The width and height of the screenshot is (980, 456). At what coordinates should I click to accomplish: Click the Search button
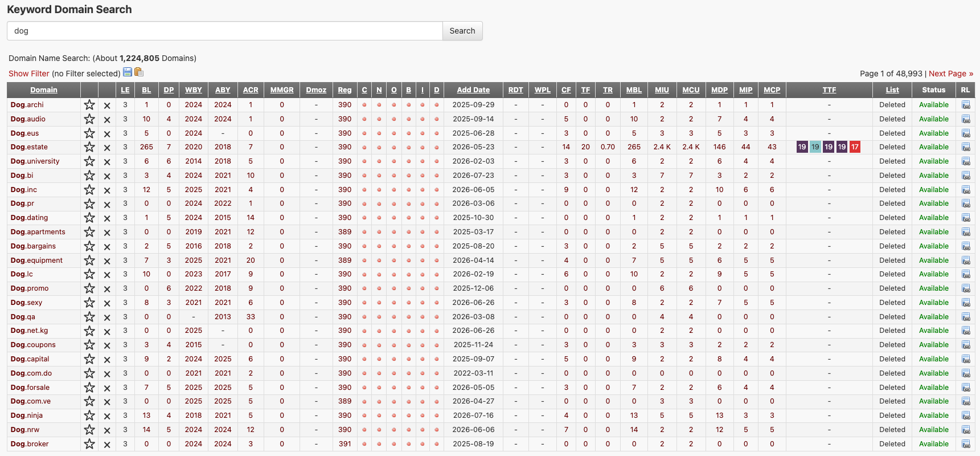pos(462,31)
